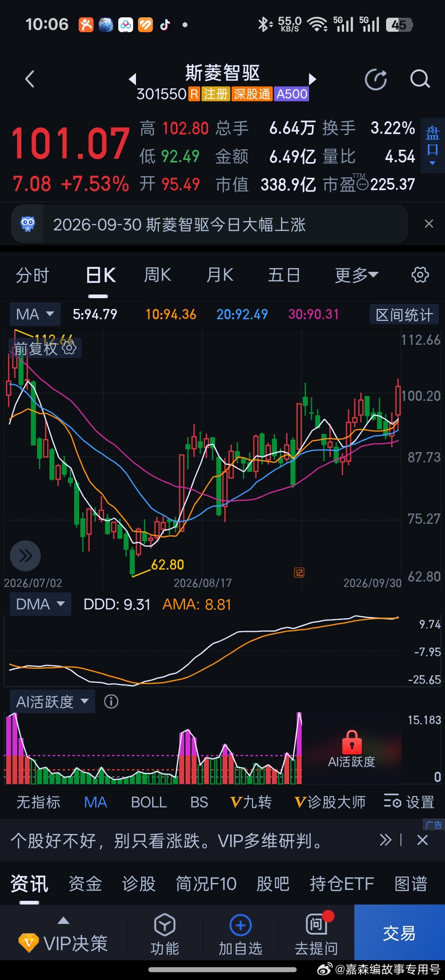Open the VIP多维研判 ad text
This screenshot has height=980, width=445.
pos(166,840)
